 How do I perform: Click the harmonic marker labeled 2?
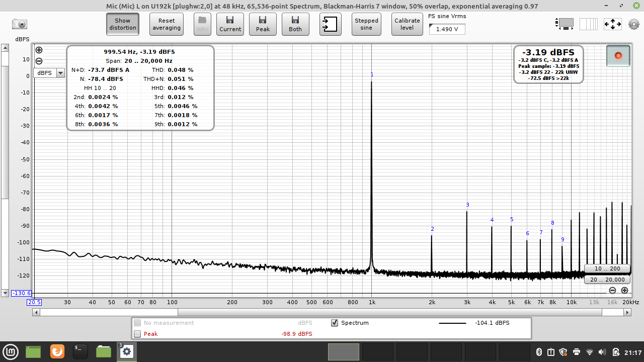(432, 229)
